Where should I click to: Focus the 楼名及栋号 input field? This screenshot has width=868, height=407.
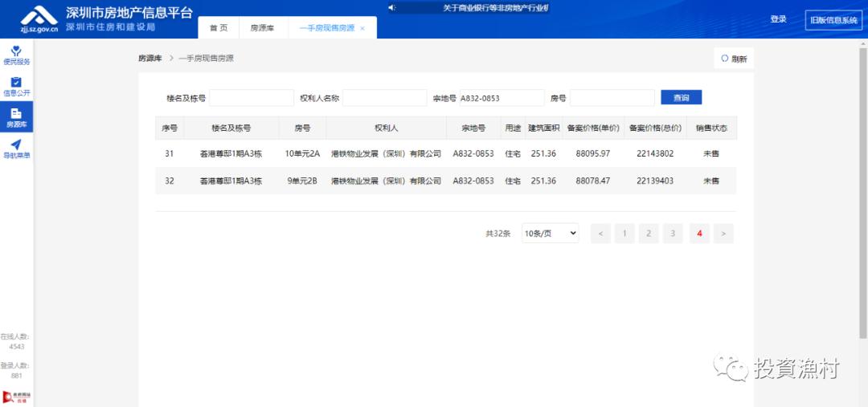point(252,98)
